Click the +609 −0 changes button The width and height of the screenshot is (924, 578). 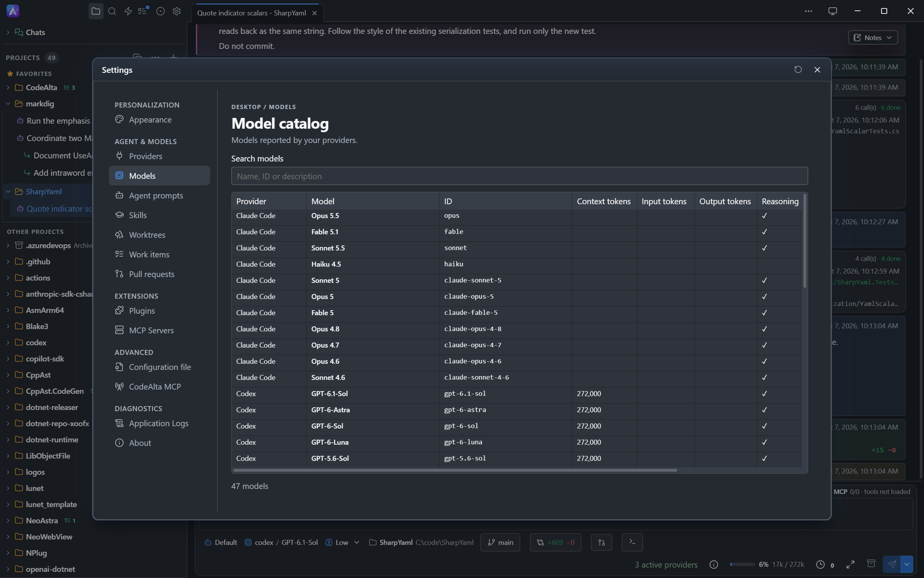[x=556, y=542]
